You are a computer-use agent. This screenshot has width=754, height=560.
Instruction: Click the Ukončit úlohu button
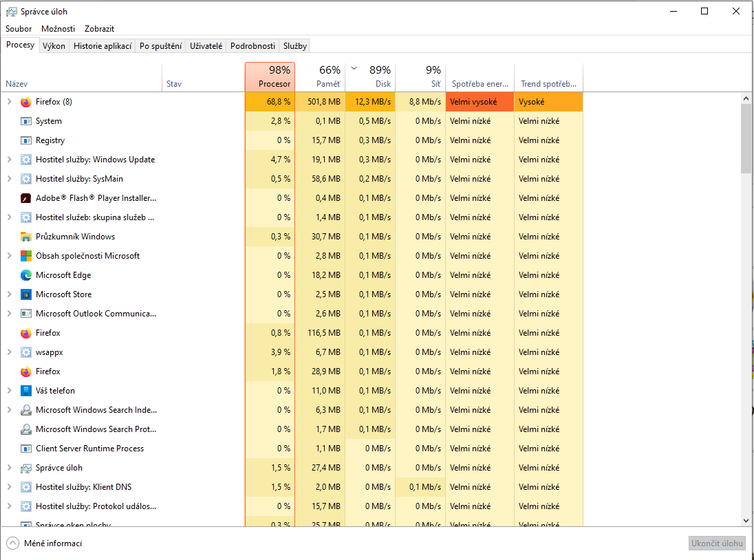pyautogui.click(x=717, y=543)
